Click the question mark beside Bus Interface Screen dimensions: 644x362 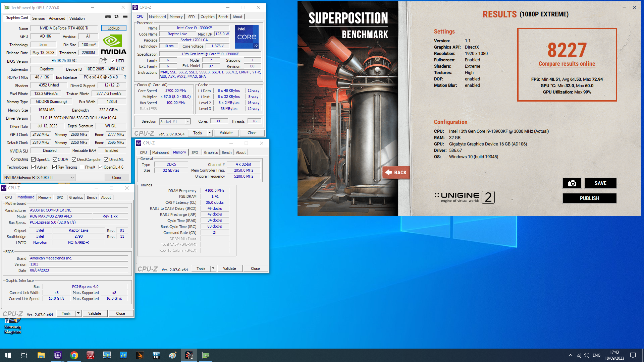[125, 77]
